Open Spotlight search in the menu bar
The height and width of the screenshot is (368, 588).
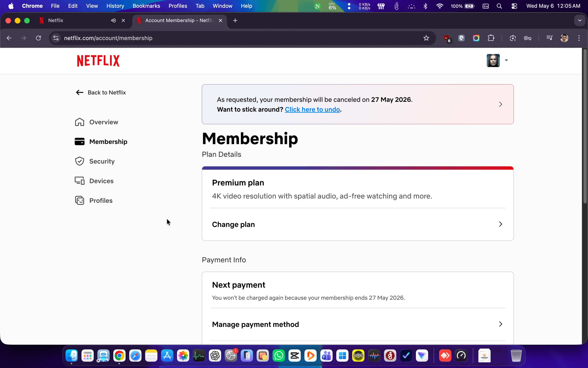click(499, 6)
